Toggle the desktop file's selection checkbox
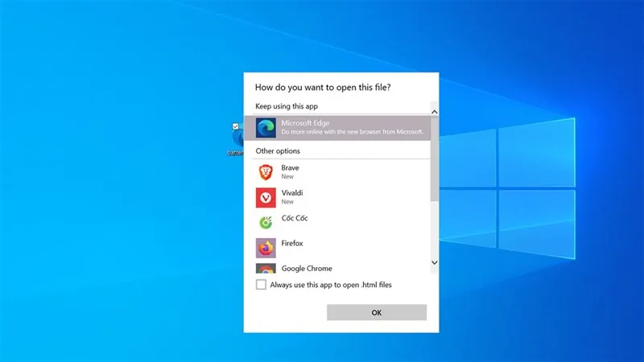Viewport: 644px width, 362px height. click(235, 126)
